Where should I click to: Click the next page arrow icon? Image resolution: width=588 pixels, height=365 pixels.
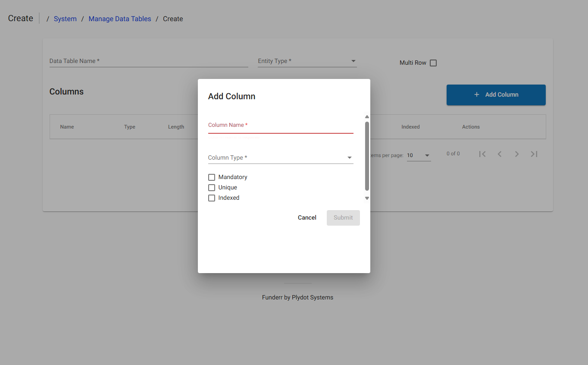[x=517, y=154]
